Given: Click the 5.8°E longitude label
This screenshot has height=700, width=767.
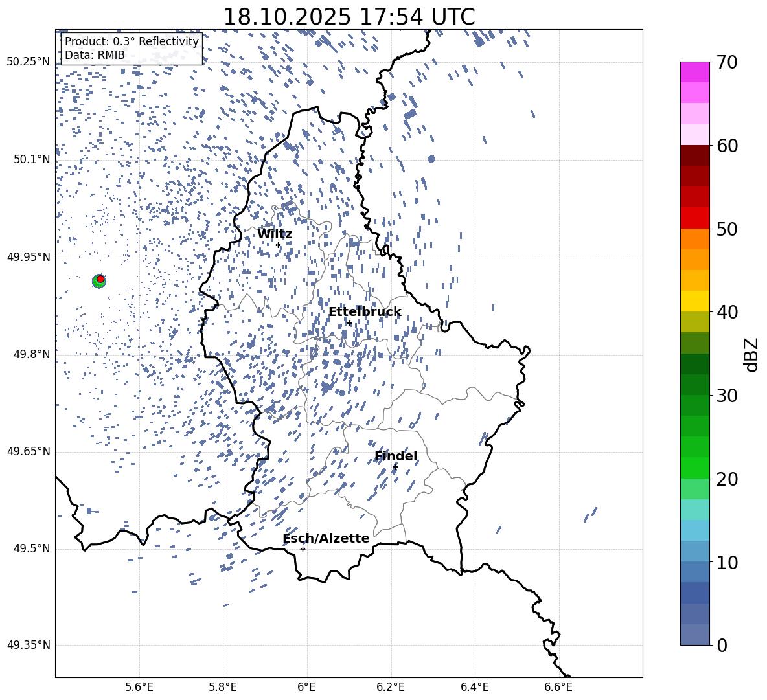Looking at the screenshot, I should [223, 687].
